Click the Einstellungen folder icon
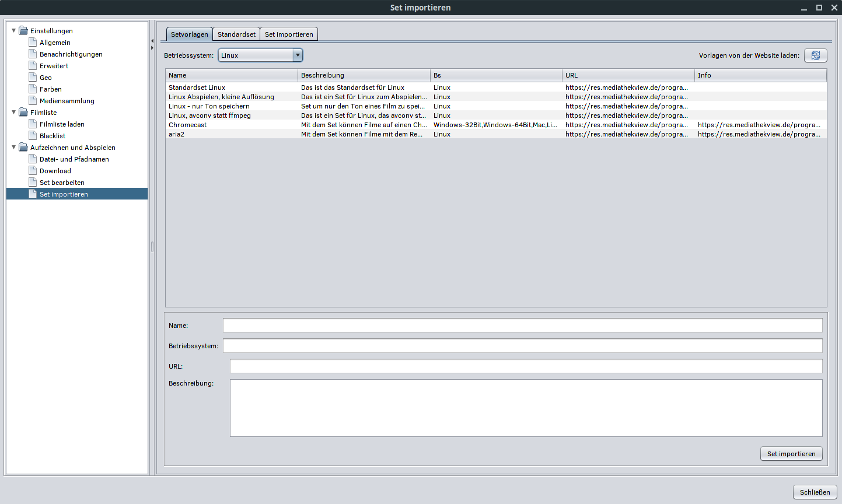This screenshot has width=842, height=504. click(x=23, y=31)
